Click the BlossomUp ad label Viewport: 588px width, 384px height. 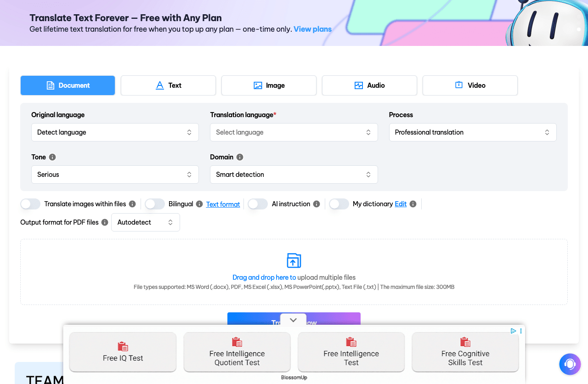click(x=294, y=378)
